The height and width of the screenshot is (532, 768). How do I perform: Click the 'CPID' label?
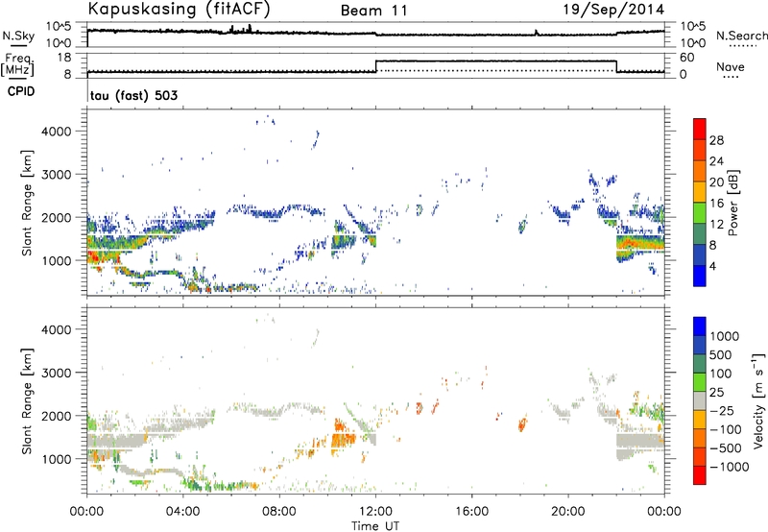coord(21,91)
